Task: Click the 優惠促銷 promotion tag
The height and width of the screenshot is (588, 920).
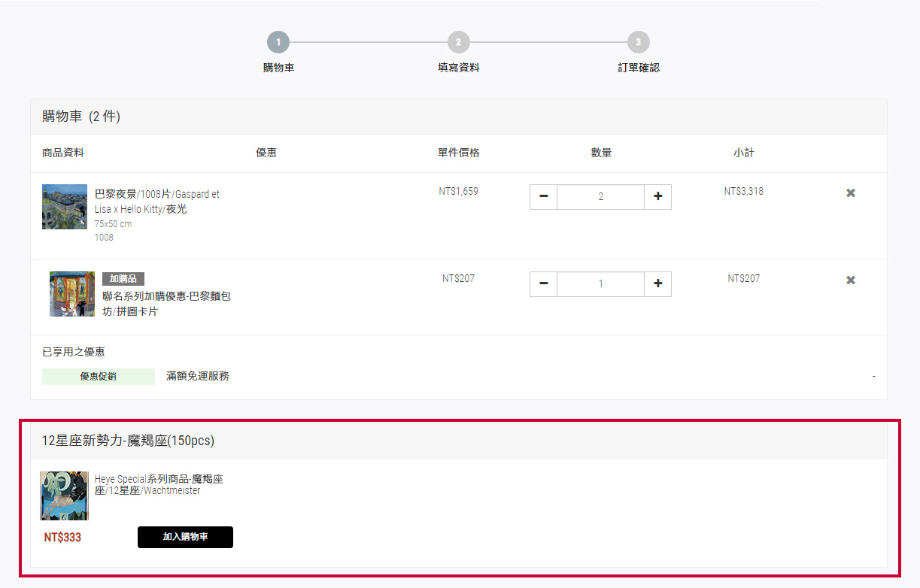Action: coord(99,377)
